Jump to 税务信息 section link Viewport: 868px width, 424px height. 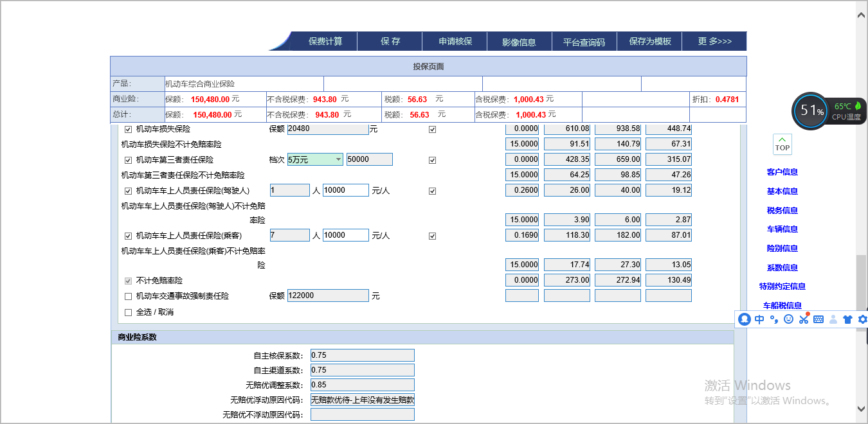(x=782, y=211)
